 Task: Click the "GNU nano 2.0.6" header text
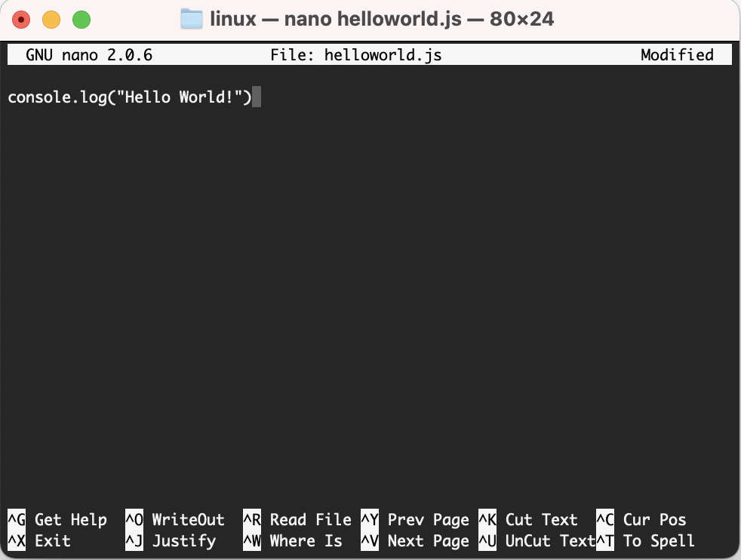coord(89,55)
